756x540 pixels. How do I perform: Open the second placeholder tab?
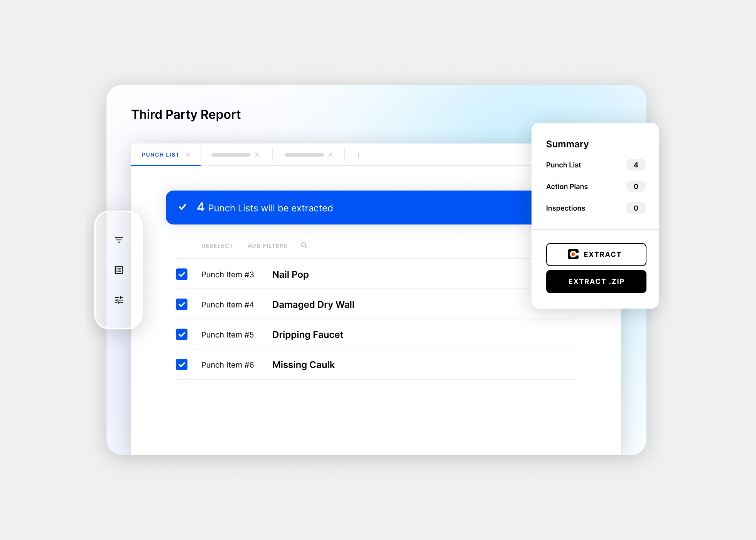click(x=231, y=155)
